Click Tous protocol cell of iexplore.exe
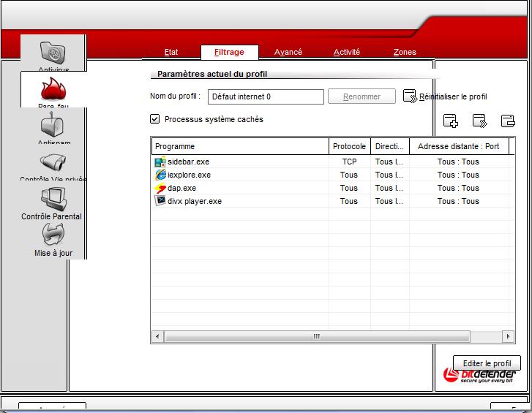 pos(349,175)
